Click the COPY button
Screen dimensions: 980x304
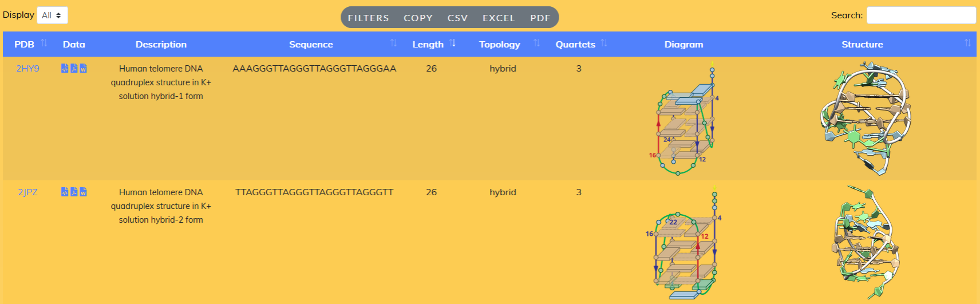point(418,18)
